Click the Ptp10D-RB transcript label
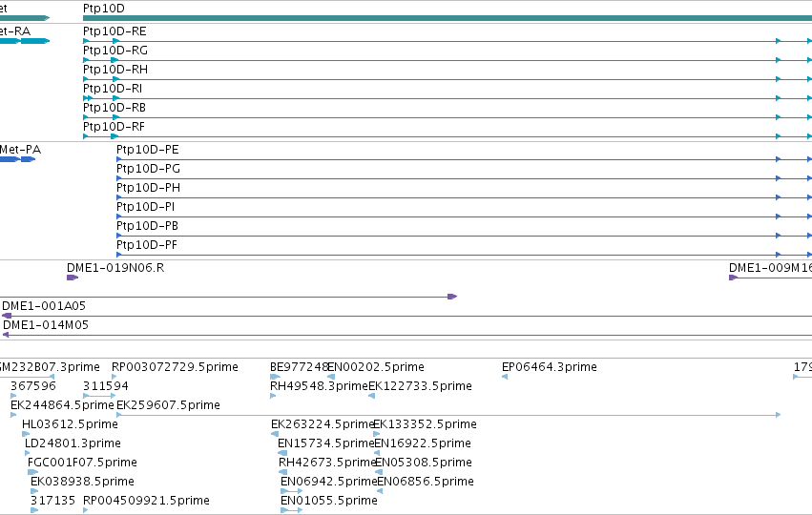The image size is (812, 515). tap(115, 108)
